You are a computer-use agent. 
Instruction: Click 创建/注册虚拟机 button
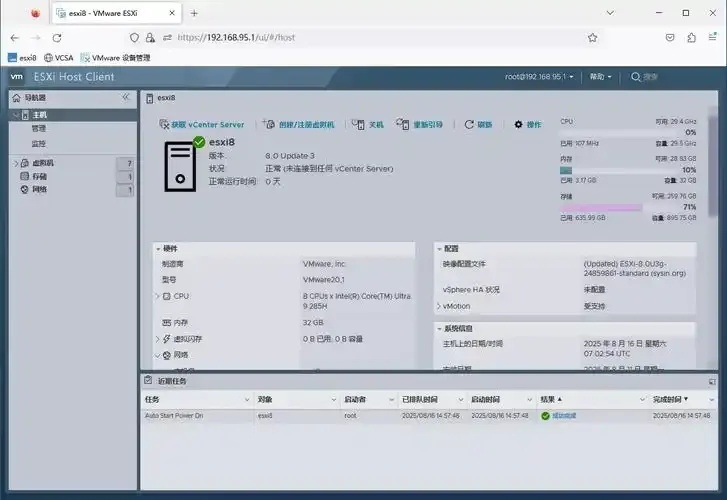299,124
